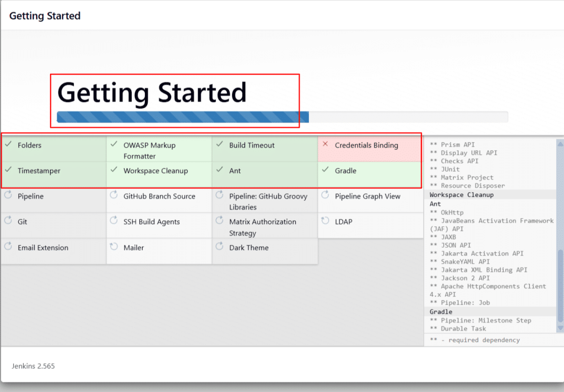Image resolution: width=564 pixels, height=392 pixels.
Task: Click the JAXB log entry
Action: click(443, 237)
